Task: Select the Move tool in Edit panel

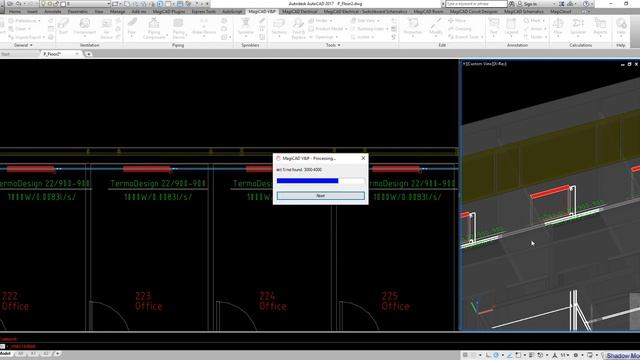Action: [457, 20]
